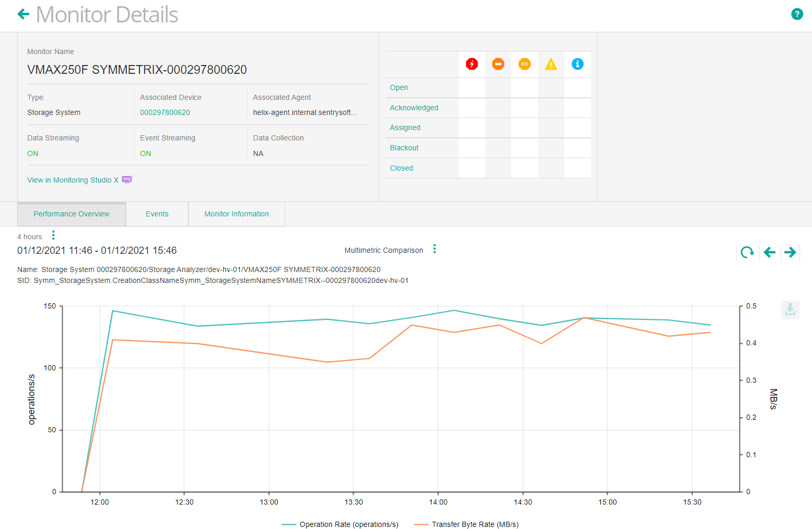Open associated device 000297800620 link
This screenshot has width=812, height=529.
(165, 112)
